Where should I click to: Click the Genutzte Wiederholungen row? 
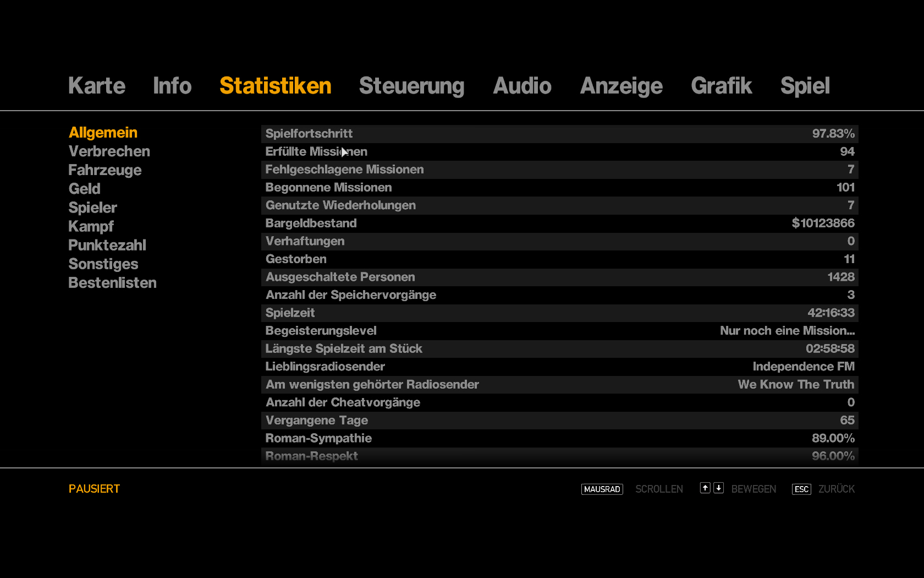tap(560, 205)
